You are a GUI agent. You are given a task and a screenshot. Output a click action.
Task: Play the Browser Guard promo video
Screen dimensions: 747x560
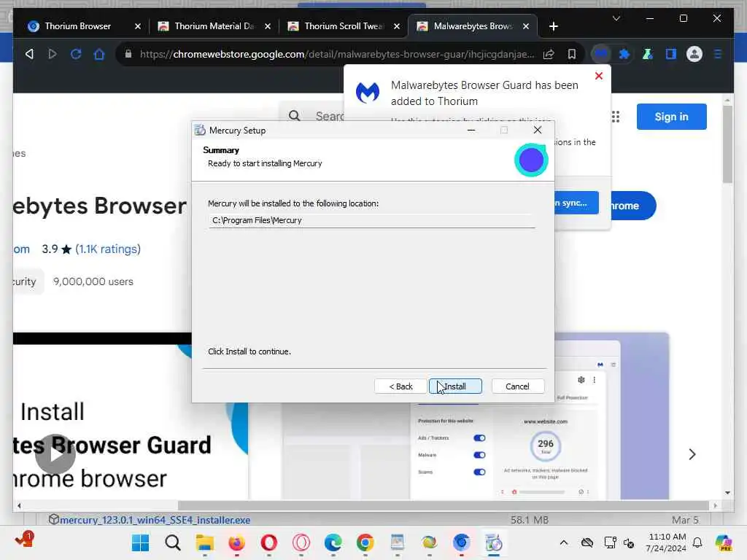tap(55, 454)
